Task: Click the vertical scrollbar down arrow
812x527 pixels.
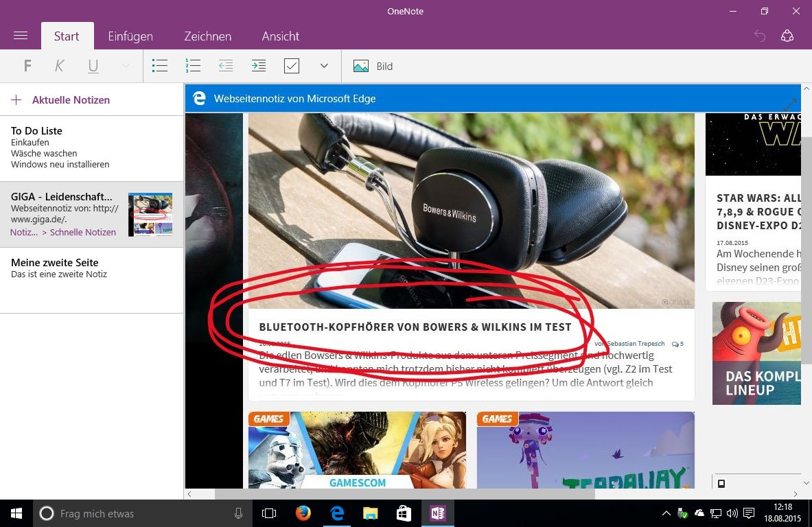Action: tap(807, 483)
